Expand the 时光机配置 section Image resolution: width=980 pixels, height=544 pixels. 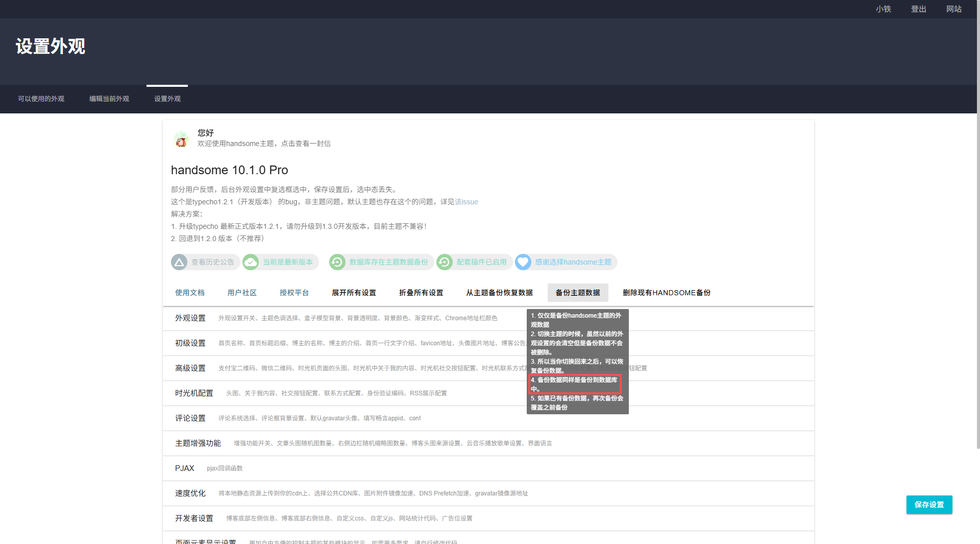point(488,394)
